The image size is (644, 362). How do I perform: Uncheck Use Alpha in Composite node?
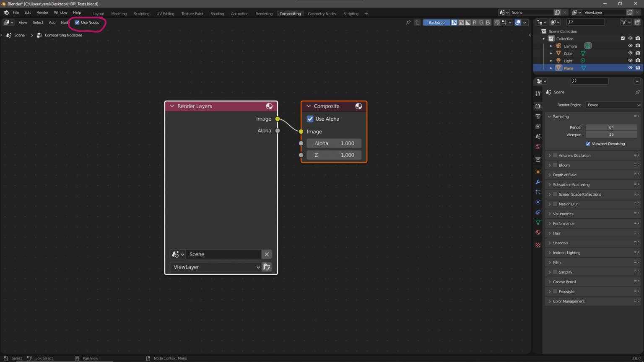pyautogui.click(x=310, y=119)
